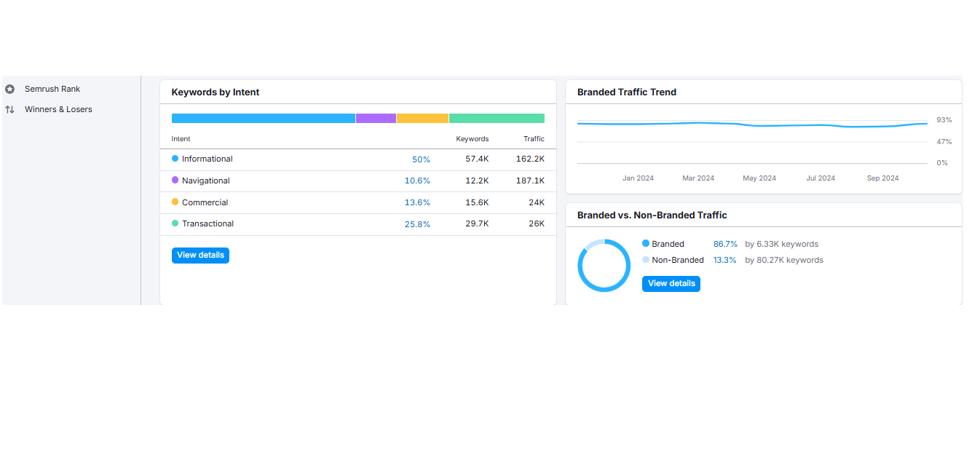This screenshot has width=980, height=463.
Task: Click the Branded 86.7% percentage link
Action: tap(725, 245)
